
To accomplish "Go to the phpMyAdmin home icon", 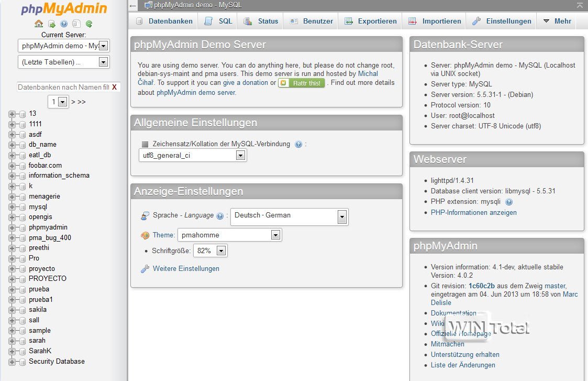I will [39, 24].
